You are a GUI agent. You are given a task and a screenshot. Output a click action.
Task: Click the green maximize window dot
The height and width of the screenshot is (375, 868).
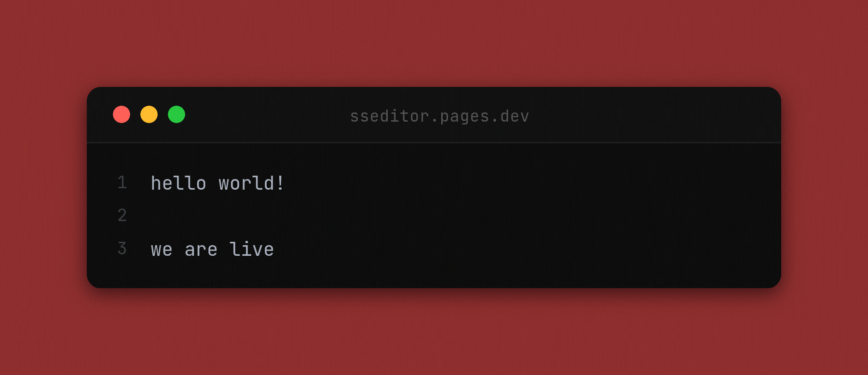(x=177, y=114)
